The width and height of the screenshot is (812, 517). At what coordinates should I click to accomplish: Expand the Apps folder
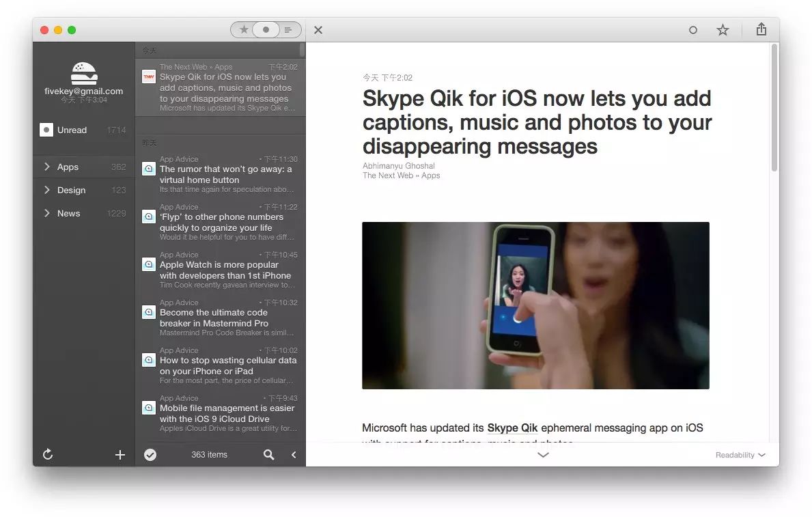coord(47,166)
